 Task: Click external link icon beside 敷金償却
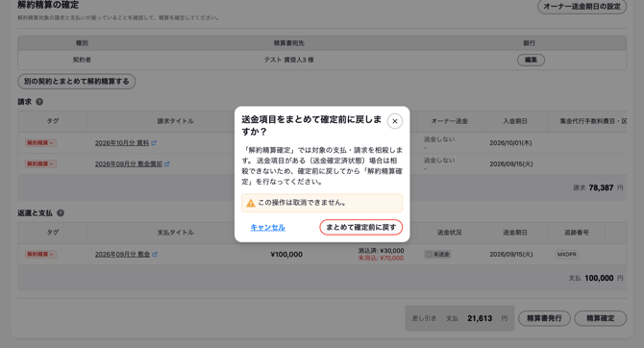[x=166, y=164]
